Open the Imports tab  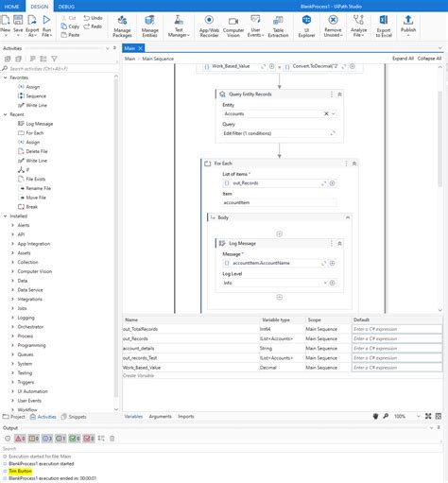click(x=186, y=416)
